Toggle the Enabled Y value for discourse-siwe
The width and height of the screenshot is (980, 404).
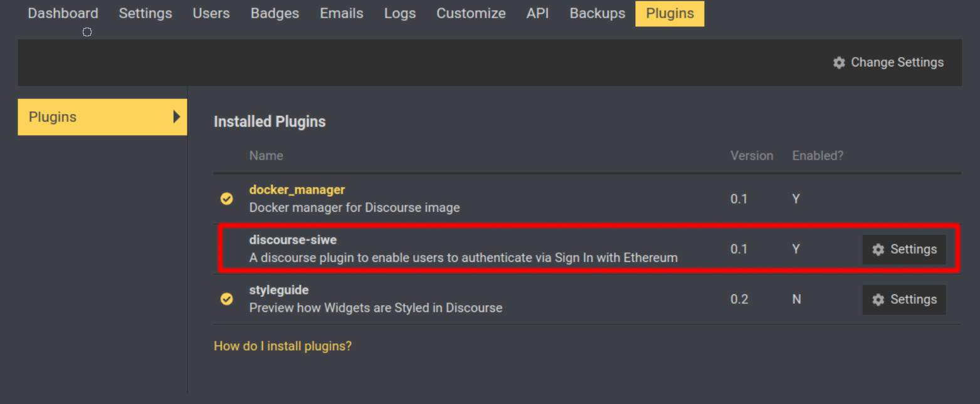click(796, 249)
